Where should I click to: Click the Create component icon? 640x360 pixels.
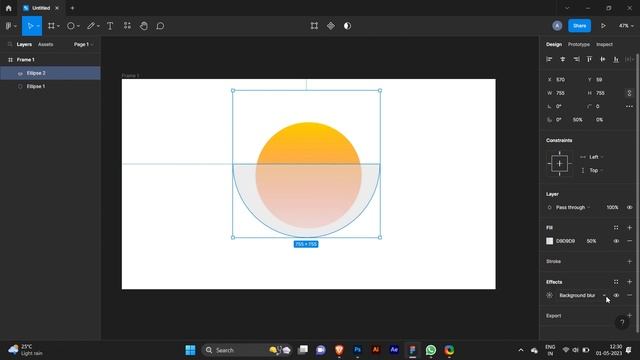(x=331, y=26)
